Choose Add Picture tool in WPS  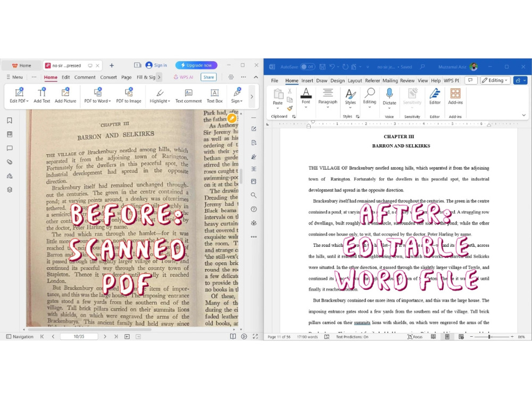(x=65, y=95)
